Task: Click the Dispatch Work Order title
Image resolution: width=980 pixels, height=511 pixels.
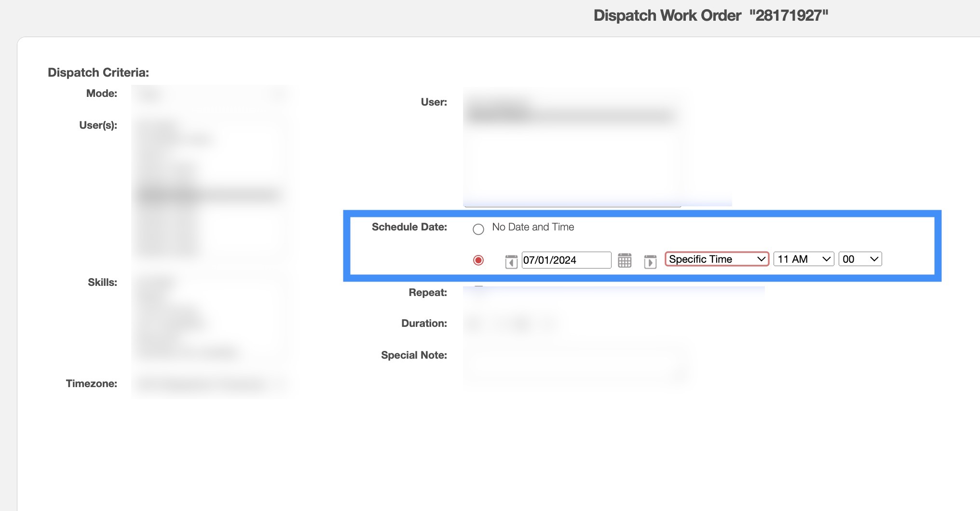Action: [710, 15]
